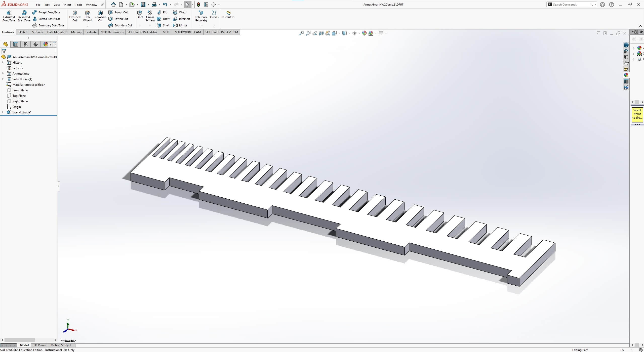Select the Revolved Boss/Base tool
This screenshot has height=352, width=644.
(24, 16)
